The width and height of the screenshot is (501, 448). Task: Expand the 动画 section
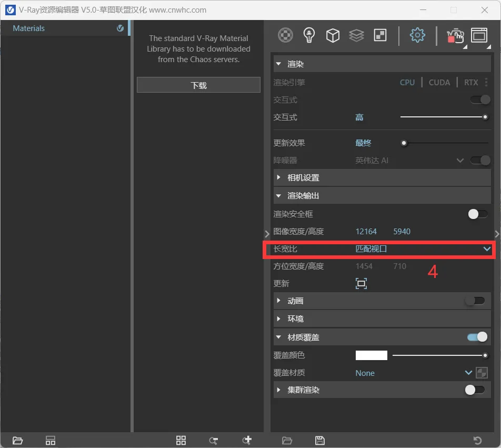pos(278,301)
